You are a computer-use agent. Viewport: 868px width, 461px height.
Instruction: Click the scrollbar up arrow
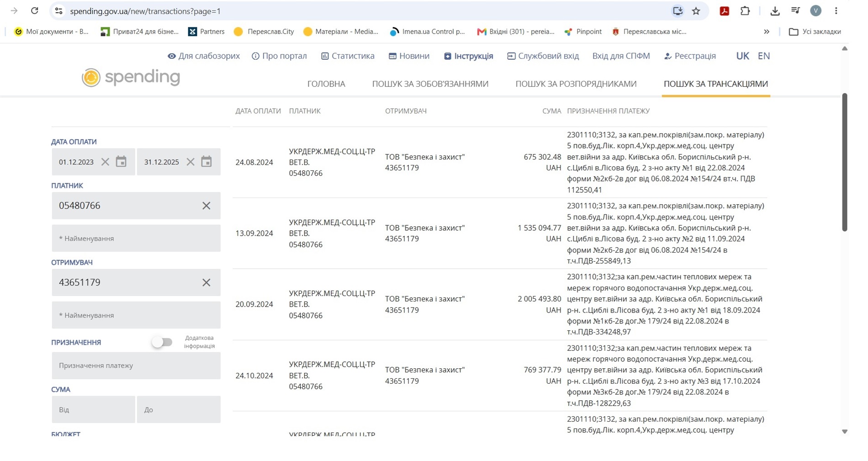[x=845, y=48]
